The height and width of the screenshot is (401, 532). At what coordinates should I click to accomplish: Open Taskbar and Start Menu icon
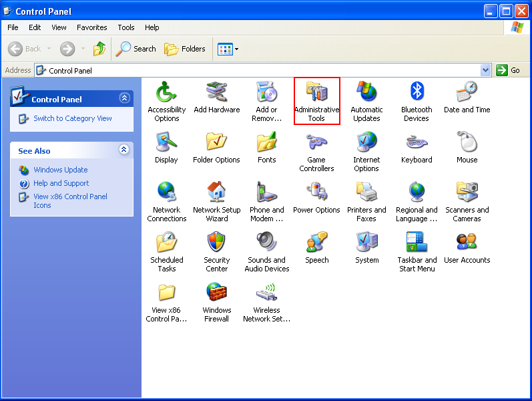(417, 252)
